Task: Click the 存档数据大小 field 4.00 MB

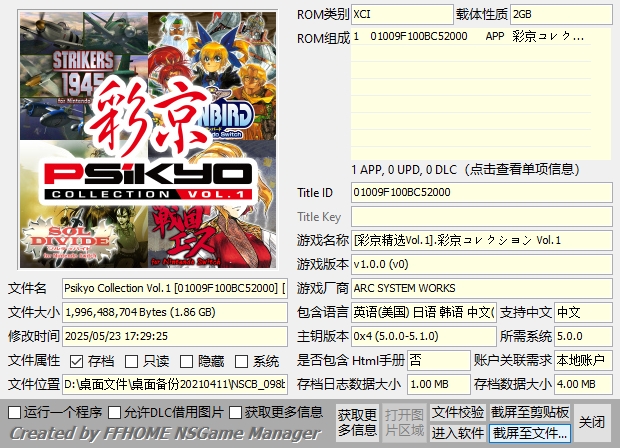Action: pos(583,384)
